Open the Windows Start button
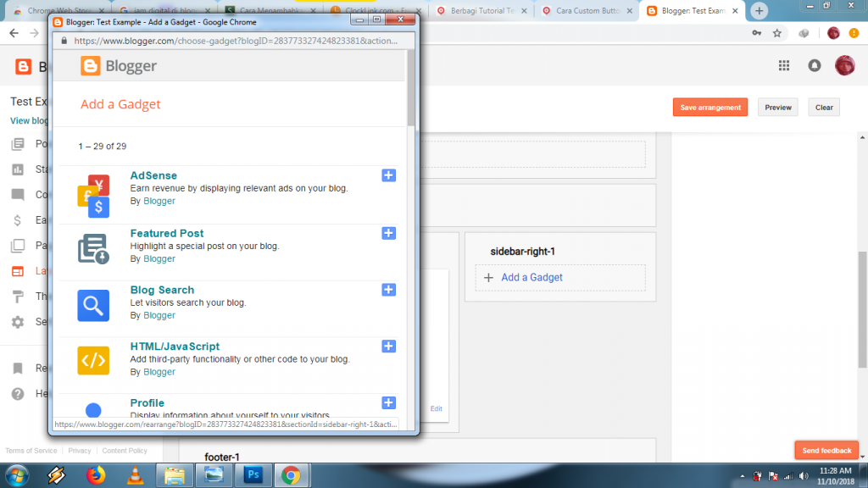This screenshot has width=868, height=488. (x=17, y=475)
